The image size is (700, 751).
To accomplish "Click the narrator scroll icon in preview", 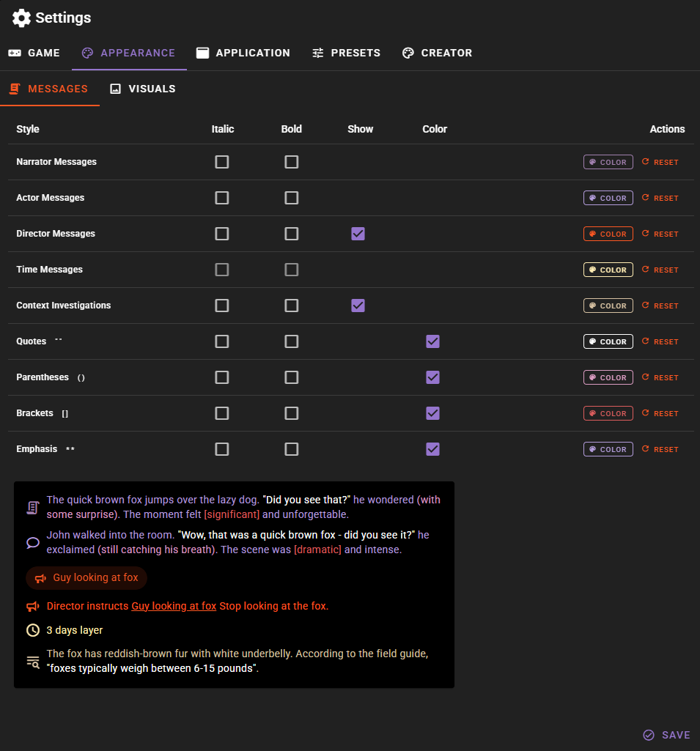I will (33, 507).
